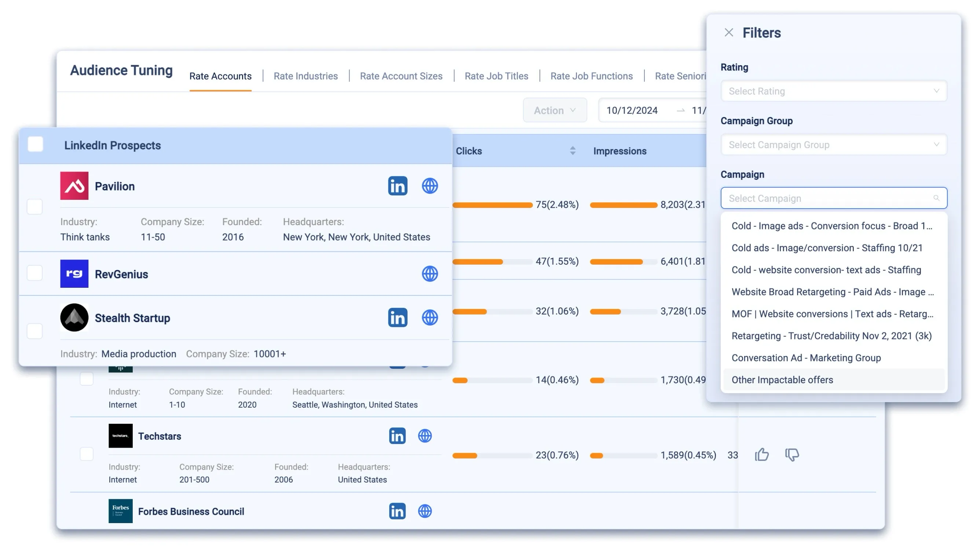Select all via LinkedIn Prospects header checkbox
Viewport: 980px width, 555px height.
coord(35,144)
